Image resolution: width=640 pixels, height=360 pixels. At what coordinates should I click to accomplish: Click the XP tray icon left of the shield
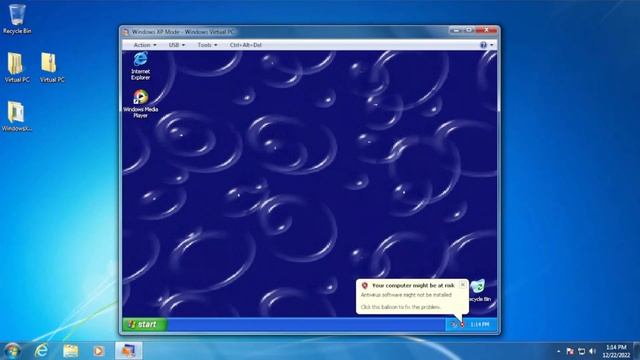pyautogui.click(x=453, y=324)
